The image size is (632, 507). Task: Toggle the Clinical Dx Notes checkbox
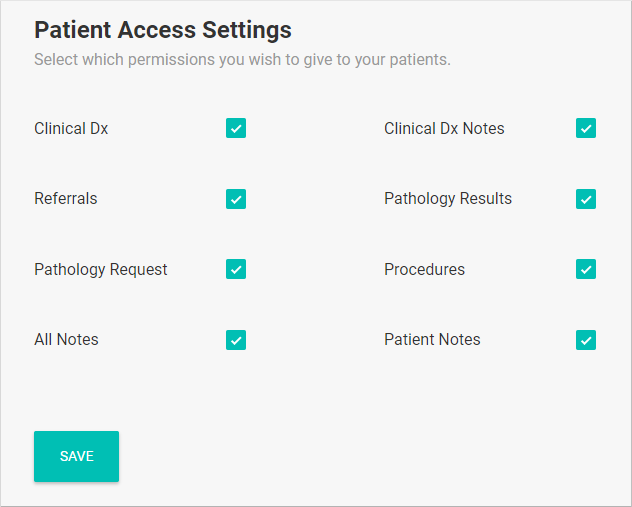click(x=586, y=128)
